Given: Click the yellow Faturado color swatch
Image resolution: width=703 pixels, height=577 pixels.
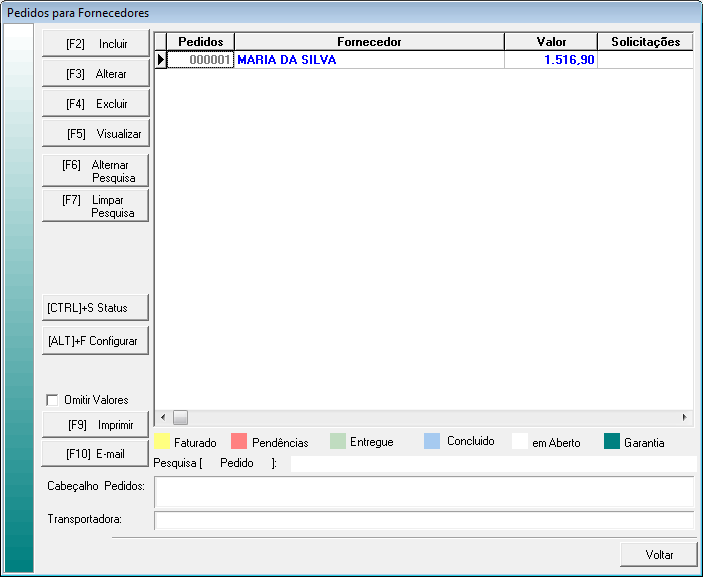Looking at the screenshot, I should (161, 442).
